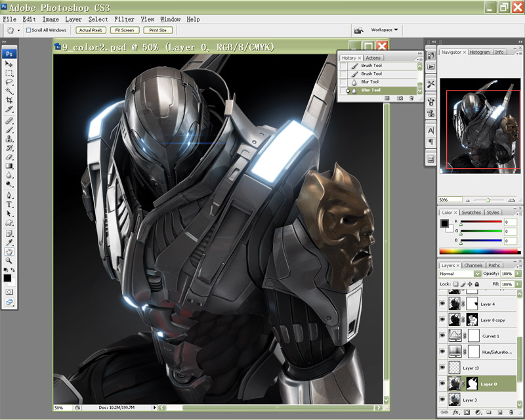Select the Slice tool
The height and width of the screenshot is (420, 525).
tap(9, 109)
